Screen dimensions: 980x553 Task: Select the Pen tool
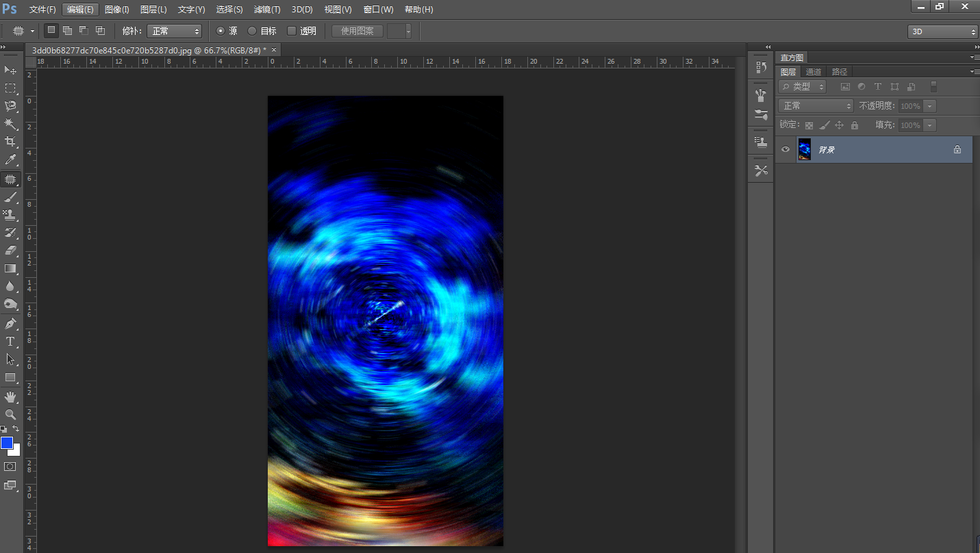pyautogui.click(x=10, y=323)
